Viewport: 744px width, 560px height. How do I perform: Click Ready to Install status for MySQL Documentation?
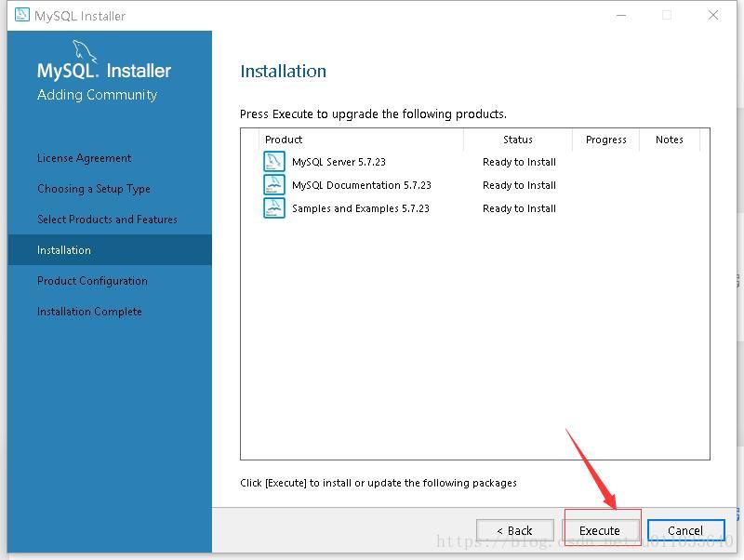point(519,185)
